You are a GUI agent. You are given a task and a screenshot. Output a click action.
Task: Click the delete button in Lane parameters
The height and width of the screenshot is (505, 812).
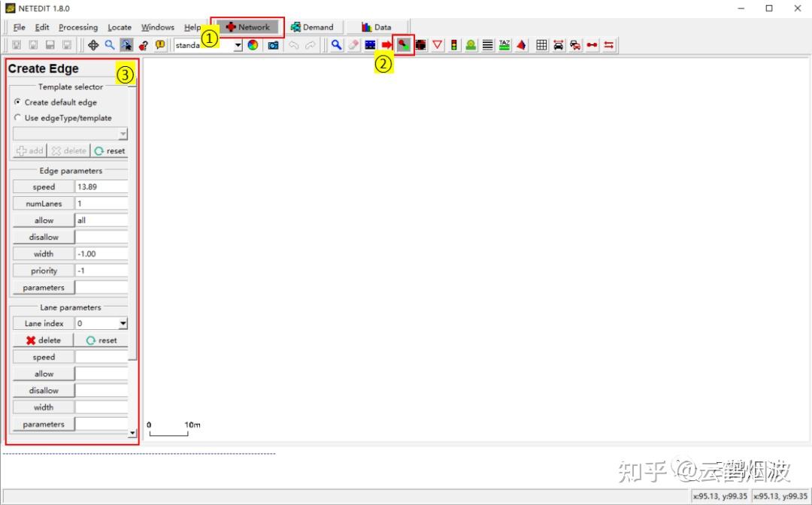(x=41, y=340)
